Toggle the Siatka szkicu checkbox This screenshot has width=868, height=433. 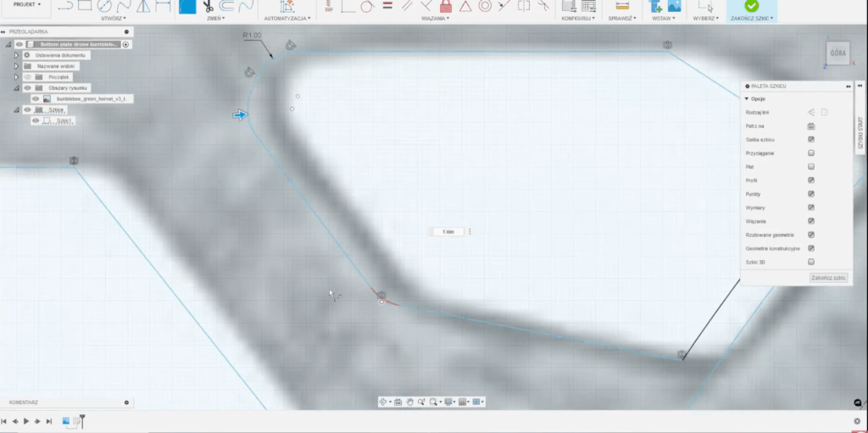811,139
